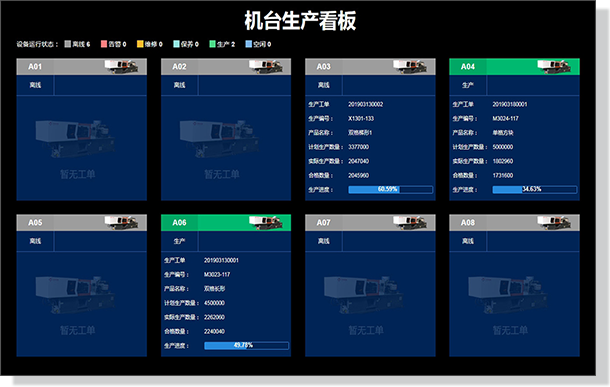This screenshot has width=610, height=387.
Task: Select the gray 离线 status legend swatch
Action: click(68, 44)
